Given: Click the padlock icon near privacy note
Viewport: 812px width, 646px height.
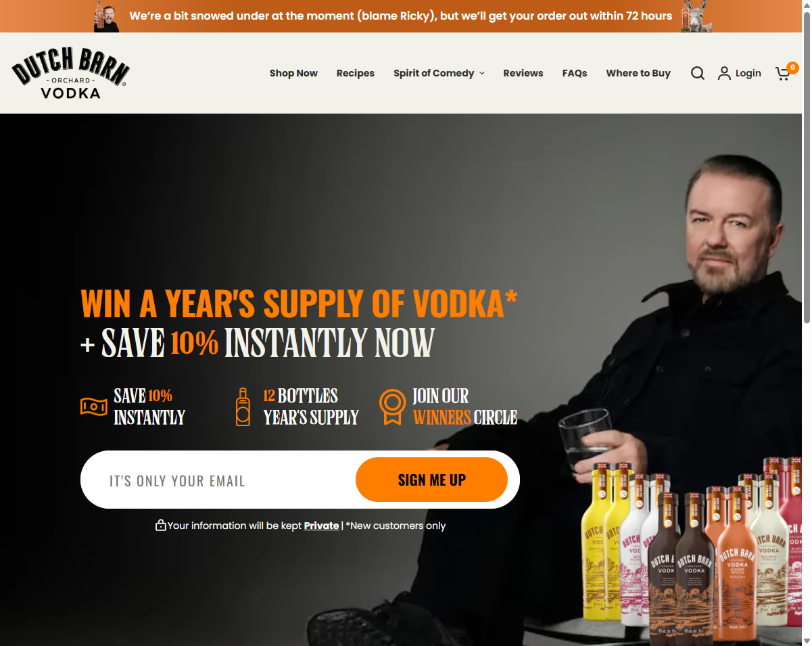Looking at the screenshot, I should (161, 525).
